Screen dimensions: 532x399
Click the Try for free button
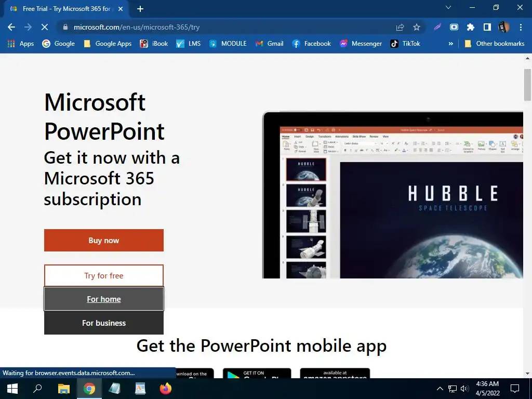pyautogui.click(x=104, y=275)
